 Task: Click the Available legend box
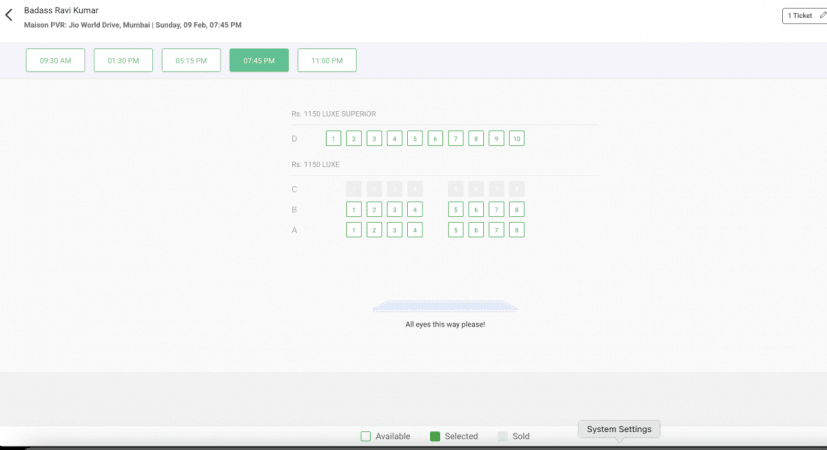(x=365, y=436)
